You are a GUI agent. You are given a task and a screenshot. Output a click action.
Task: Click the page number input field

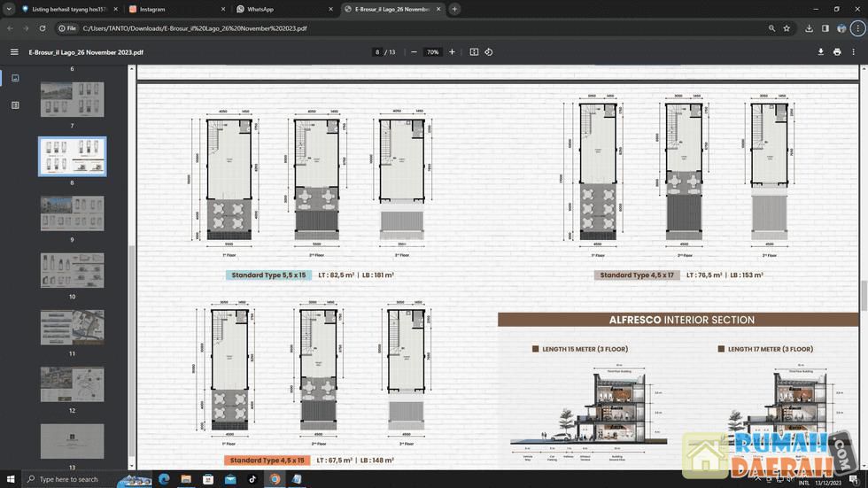click(x=378, y=52)
